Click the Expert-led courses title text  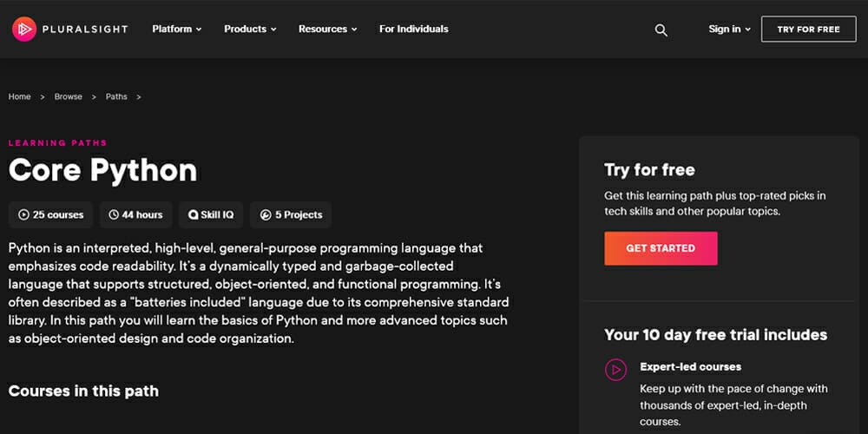(x=690, y=367)
